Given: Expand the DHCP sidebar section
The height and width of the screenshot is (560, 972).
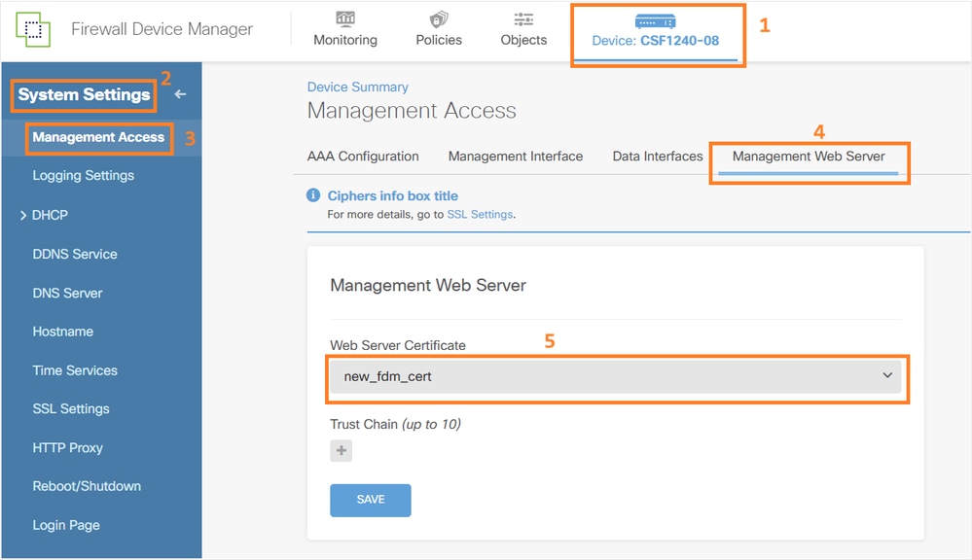Looking at the screenshot, I should pos(23,215).
